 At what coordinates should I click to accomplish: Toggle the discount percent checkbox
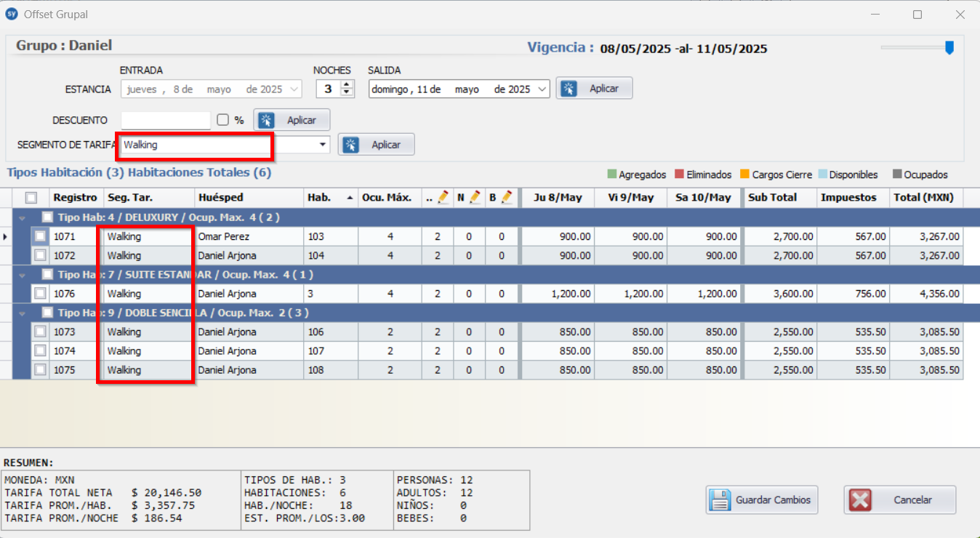coord(222,120)
